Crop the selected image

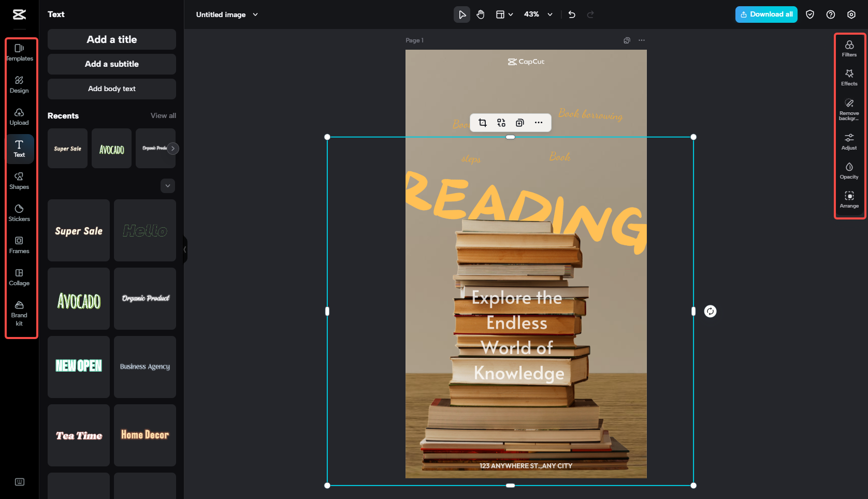pos(483,123)
